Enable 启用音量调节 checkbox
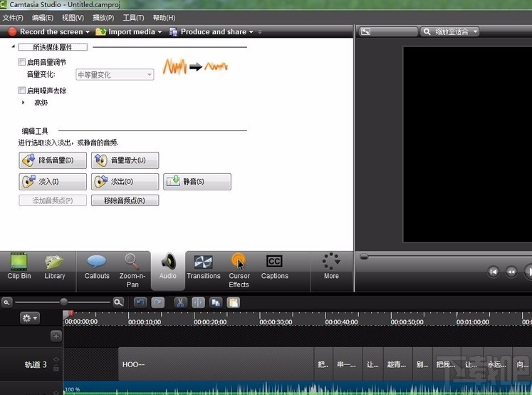The image size is (532, 395). click(x=22, y=62)
